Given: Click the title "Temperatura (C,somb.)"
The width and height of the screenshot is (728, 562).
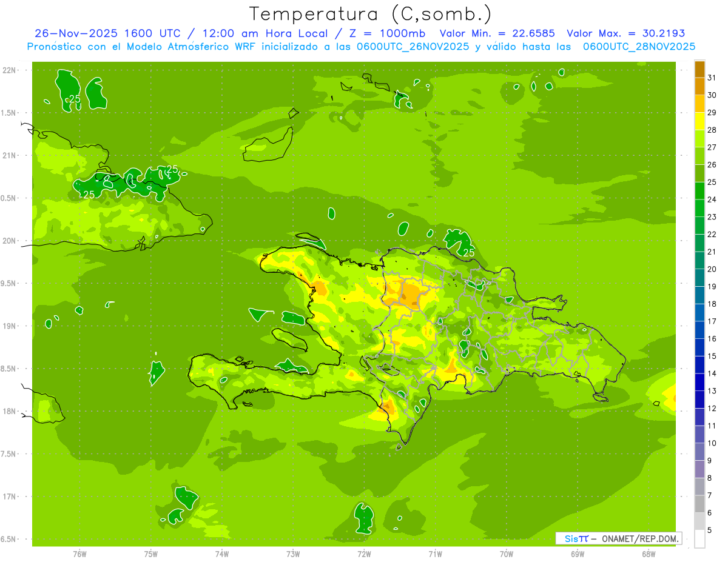Looking at the screenshot, I should 371,15.
